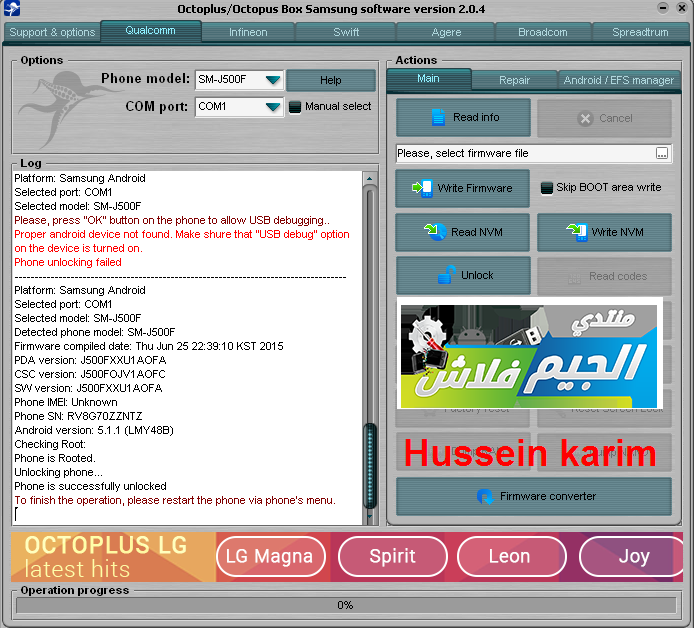Select the Main actions tab
The height and width of the screenshot is (628, 694).
tap(428, 79)
